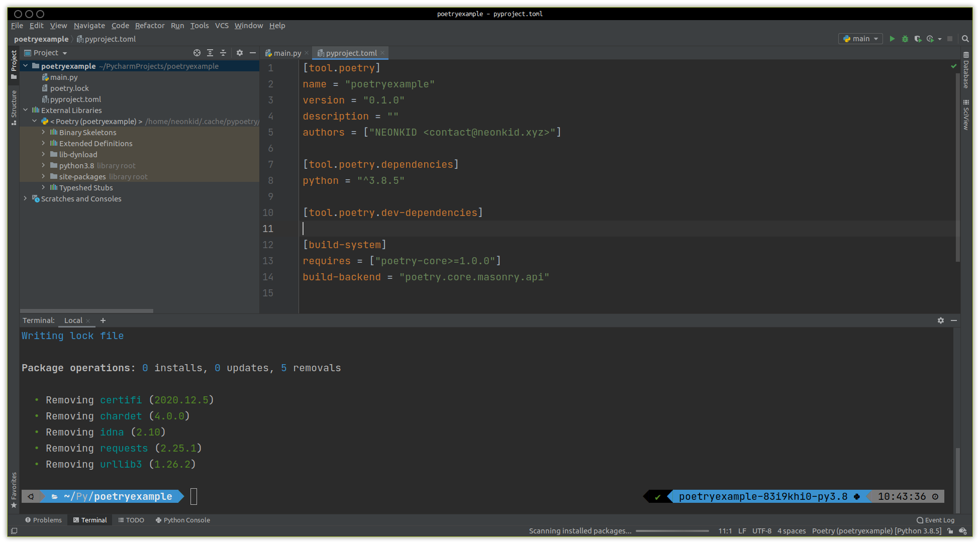The height and width of the screenshot is (544, 980).
Task: Toggle the Database tool window
Action: point(965,71)
